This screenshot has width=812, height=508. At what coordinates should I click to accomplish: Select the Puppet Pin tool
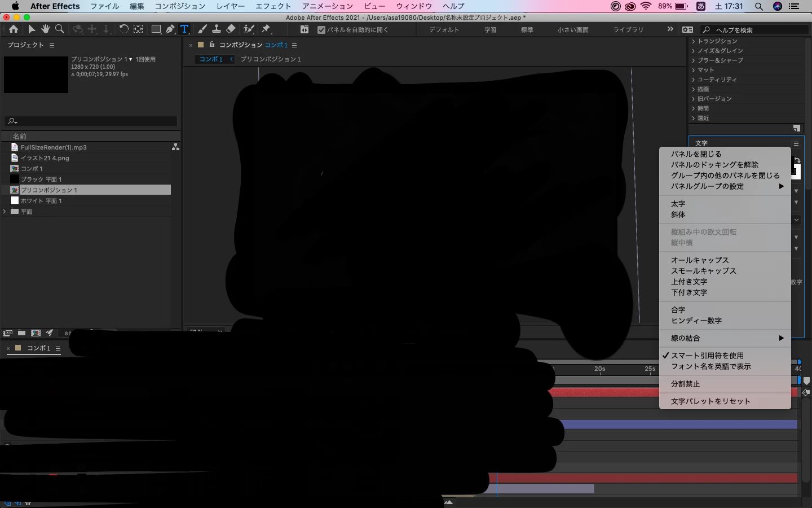pyautogui.click(x=266, y=29)
